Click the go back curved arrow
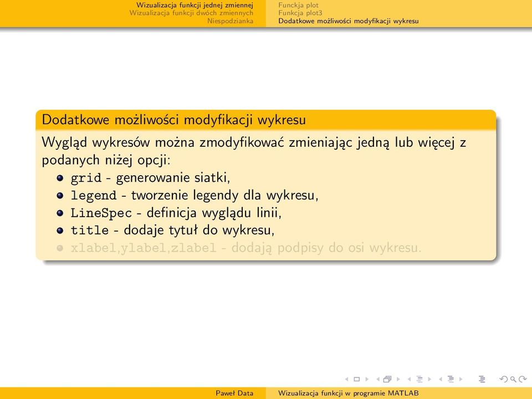The width and height of the screenshot is (532, 399). tap(504, 379)
